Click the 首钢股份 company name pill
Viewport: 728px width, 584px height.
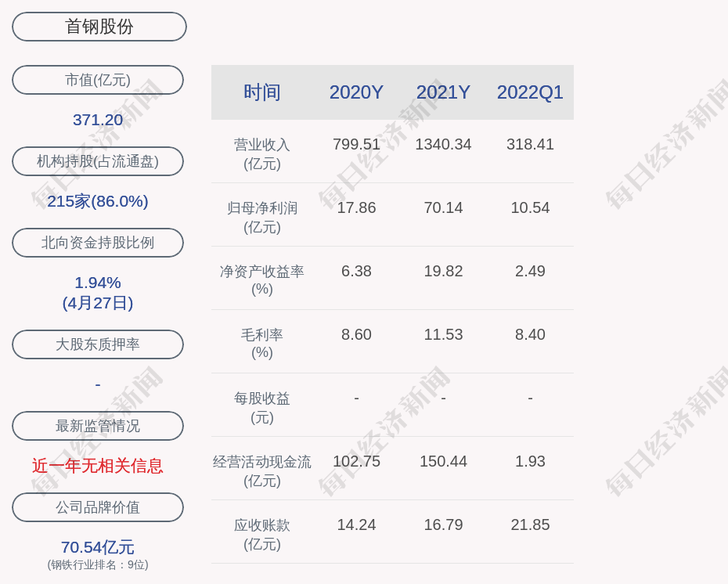[99, 27]
